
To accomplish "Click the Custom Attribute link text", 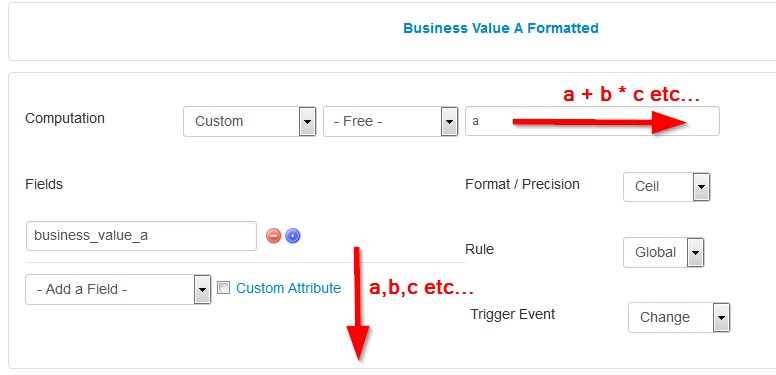I will click(x=289, y=288).
